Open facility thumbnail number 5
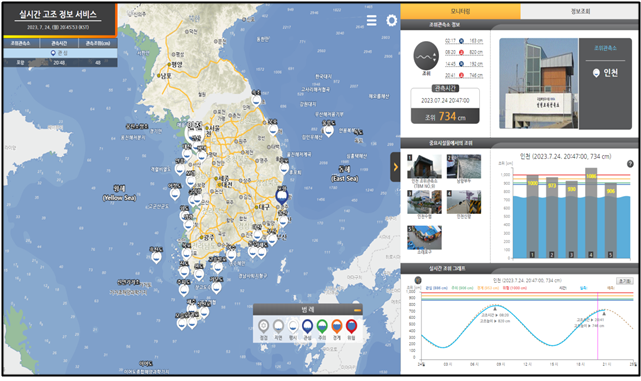Viewport: 641px width, 381px height. pos(424,238)
